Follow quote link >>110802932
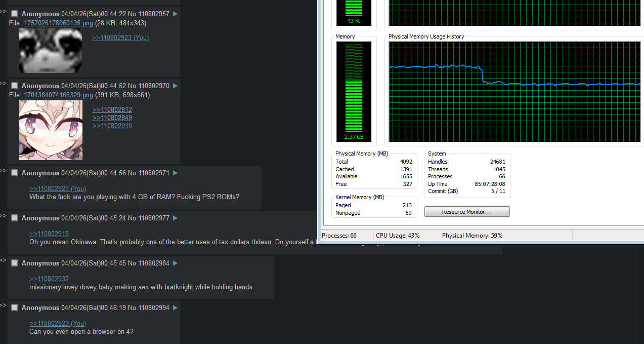Image resolution: width=644 pixels, height=344 pixels. click(x=49, y=279)
